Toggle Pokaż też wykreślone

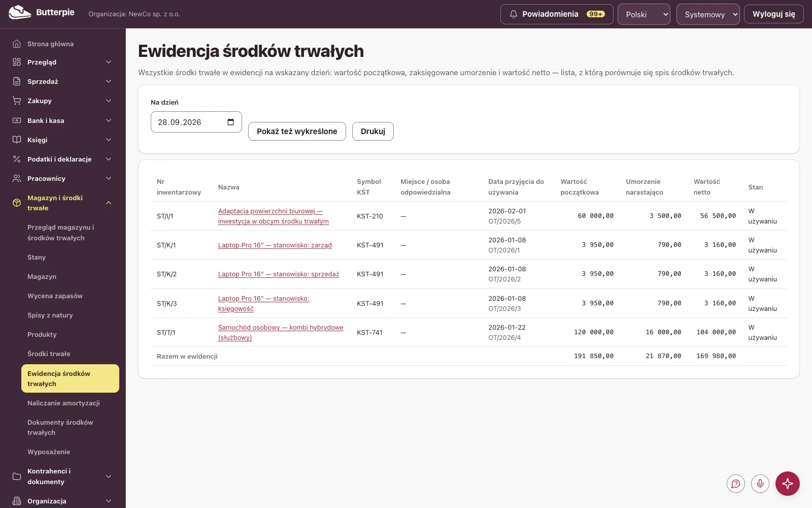click(x=297, y=131)
